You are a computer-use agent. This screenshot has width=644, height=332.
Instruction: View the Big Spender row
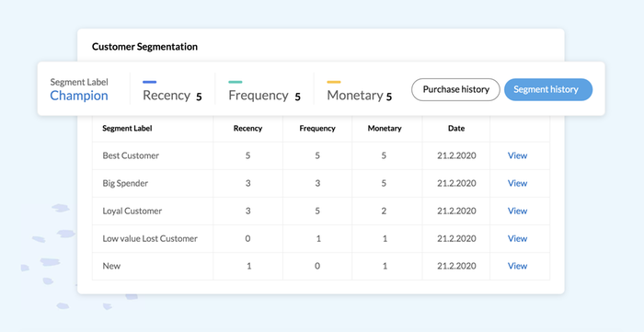pos(517,183)
